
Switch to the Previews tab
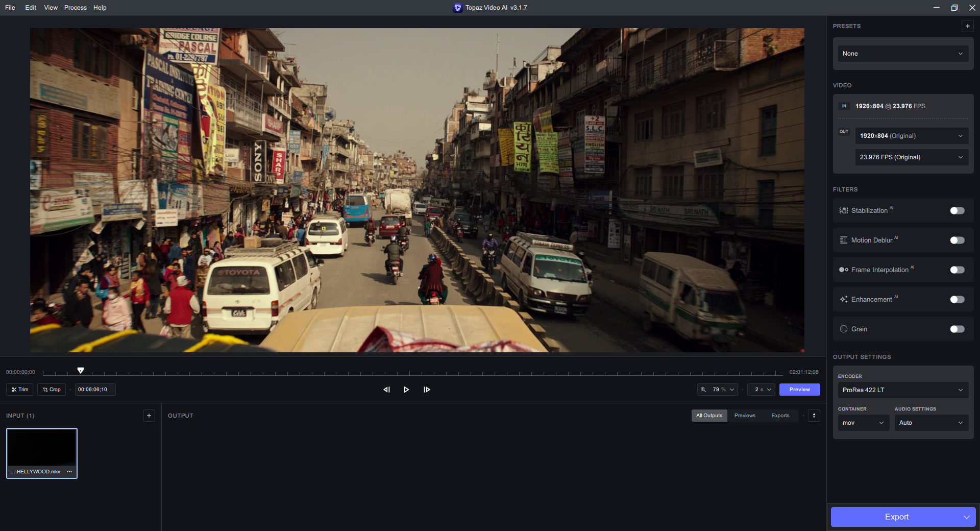click(745, 416)
